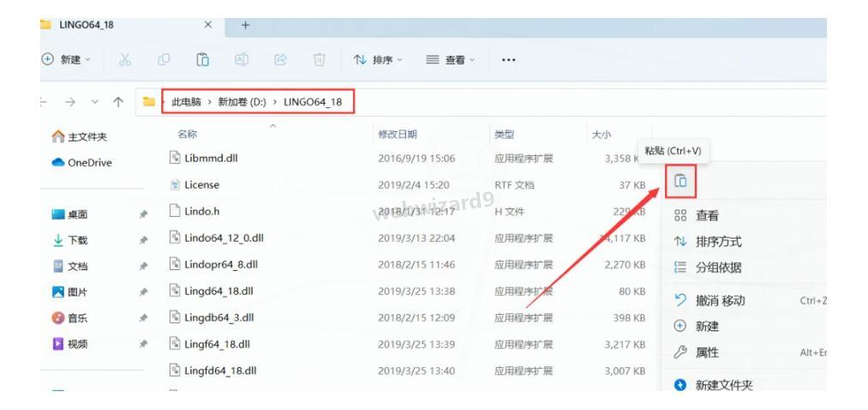Select the Lindopr64_8.dll file
This screenshot has width=868, height=410.
click(x=221, y=265)
